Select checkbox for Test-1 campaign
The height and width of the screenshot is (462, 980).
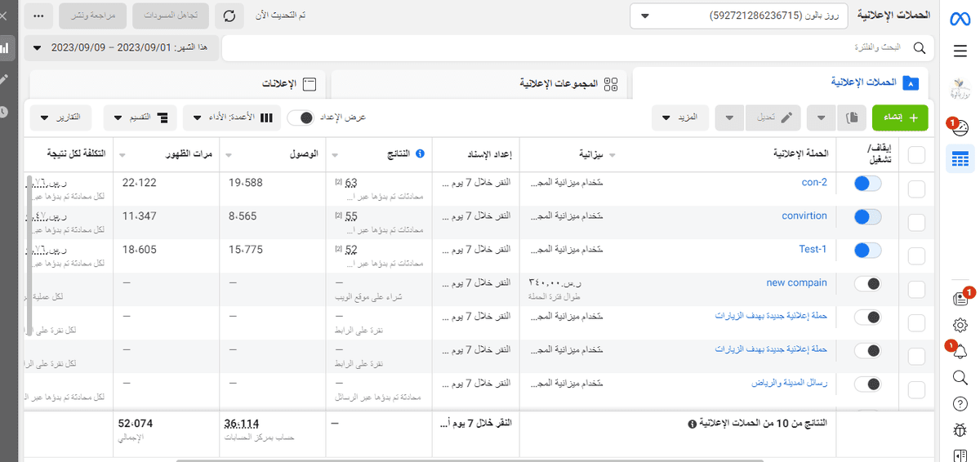tap(916, 256)
